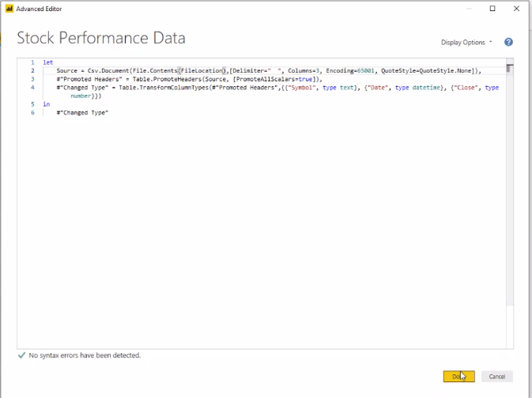
Task: Click the "Symbol" string in line 4
Action: [302, 88]
